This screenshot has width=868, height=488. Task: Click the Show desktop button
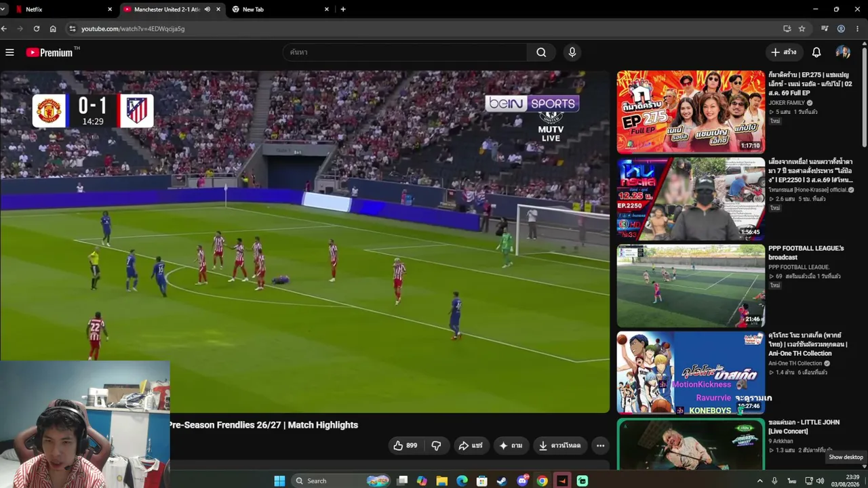pos(866,481)
